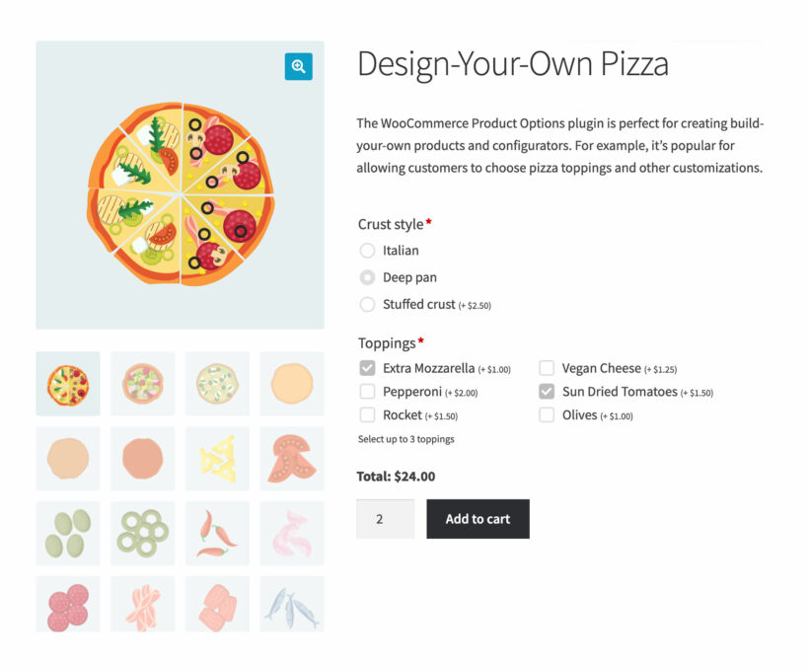Choose the Stuffed crust option
Screen dimensions: 809x672
pos(366,304)
